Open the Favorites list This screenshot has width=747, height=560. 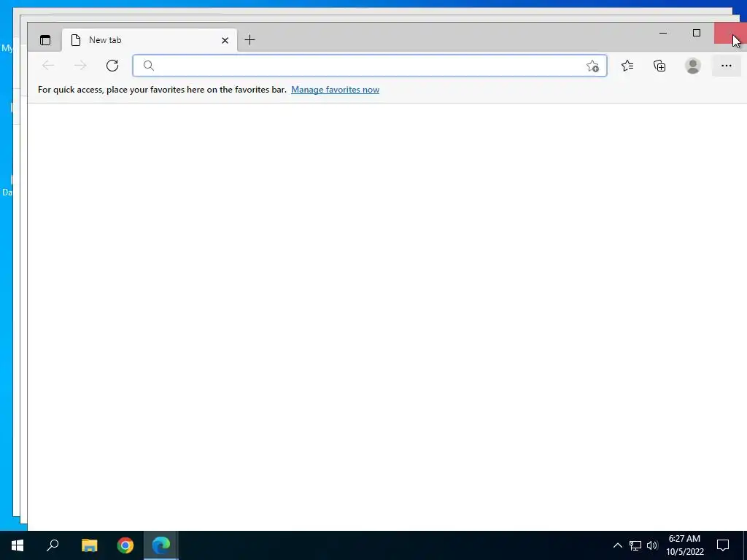pyautogui.click(x=627, y=66)
